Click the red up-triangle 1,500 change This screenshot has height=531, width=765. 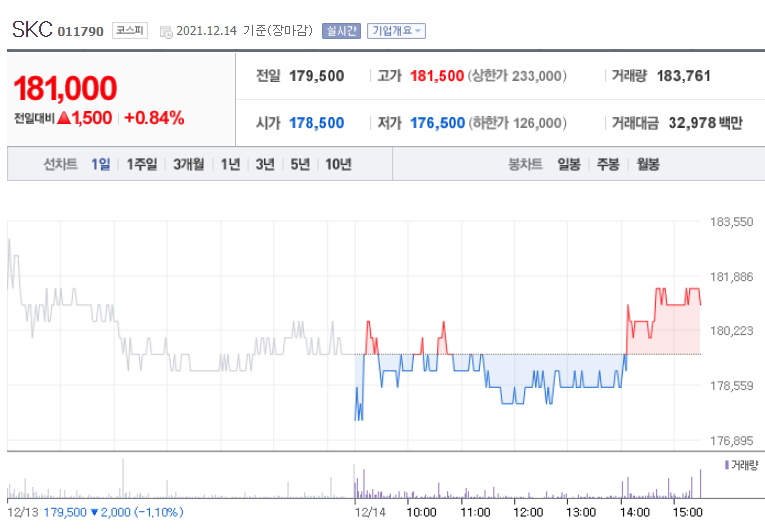point(84,118)
